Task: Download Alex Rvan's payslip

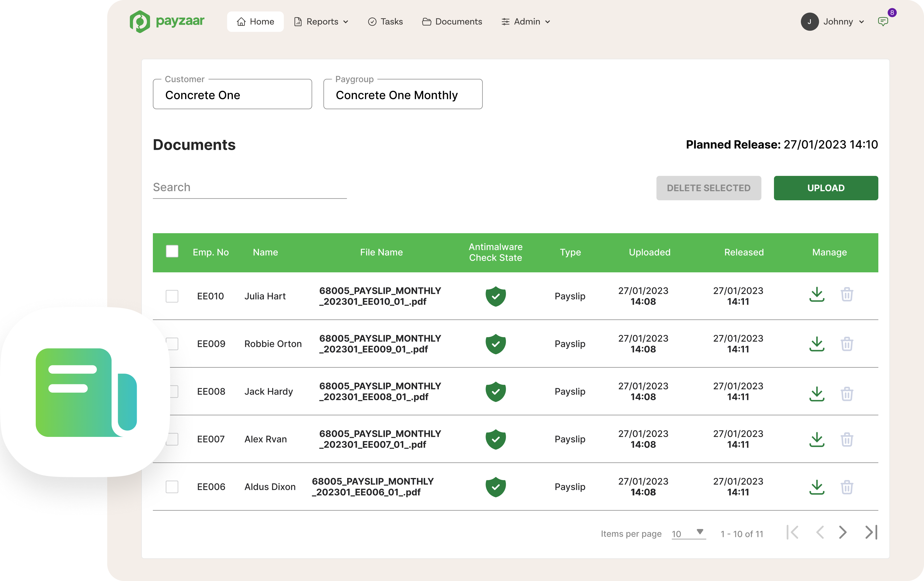Action: coord(817,439)
